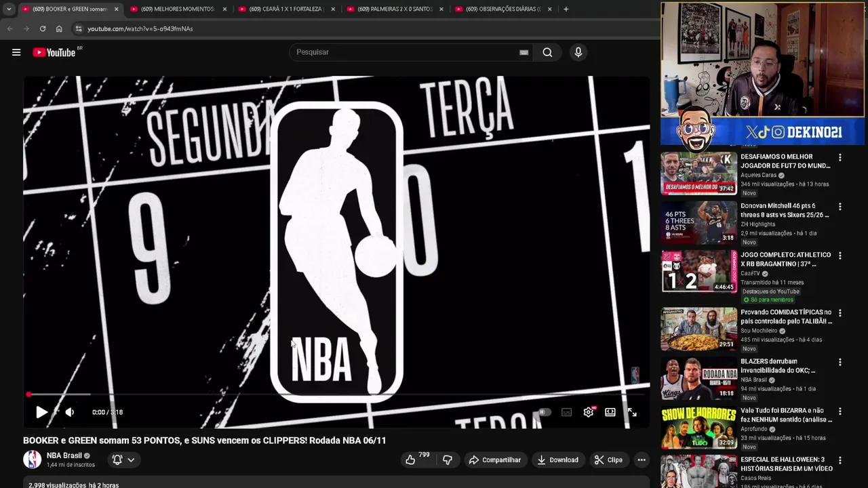Open options menu for BLAZERS derrubam video
Image resolution: width=868 pixels, height=488 pixels.
pyautogui.click(x=840, y=362)
